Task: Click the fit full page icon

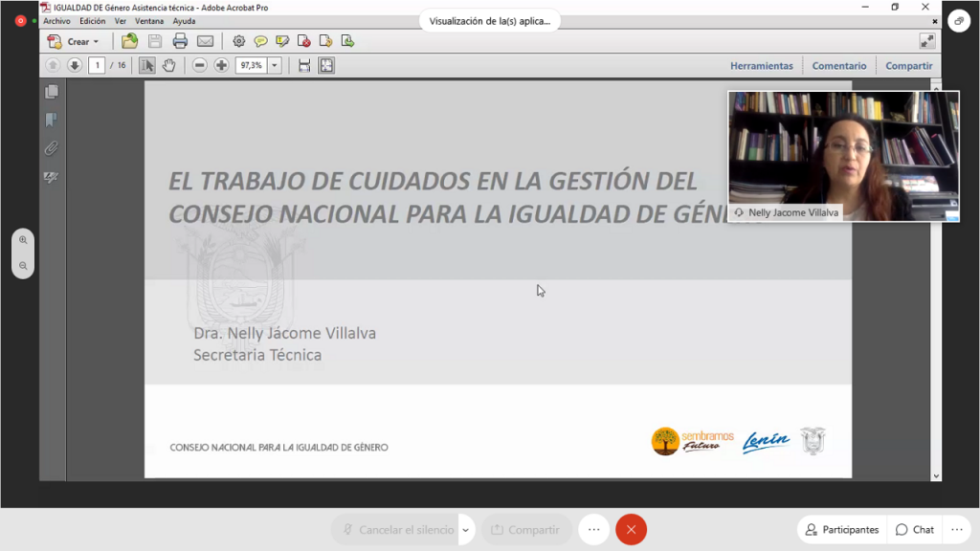Action: coord(326,65)
